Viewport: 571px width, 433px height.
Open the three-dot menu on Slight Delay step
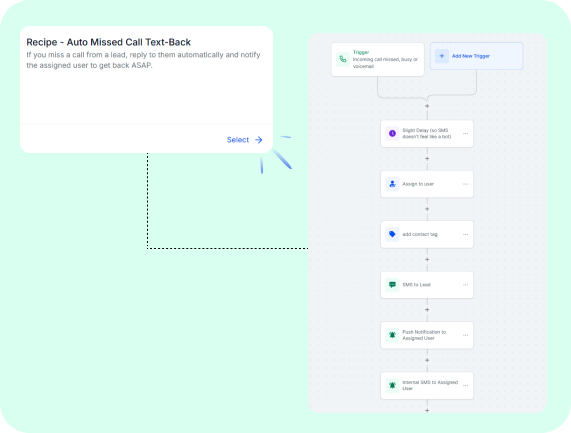(x=465, y=134)
